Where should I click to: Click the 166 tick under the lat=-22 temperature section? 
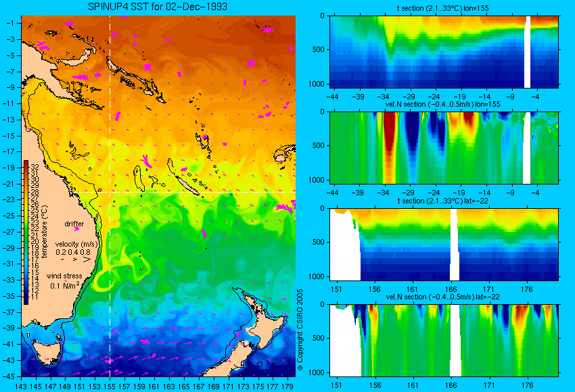click(x=451, y=289)
